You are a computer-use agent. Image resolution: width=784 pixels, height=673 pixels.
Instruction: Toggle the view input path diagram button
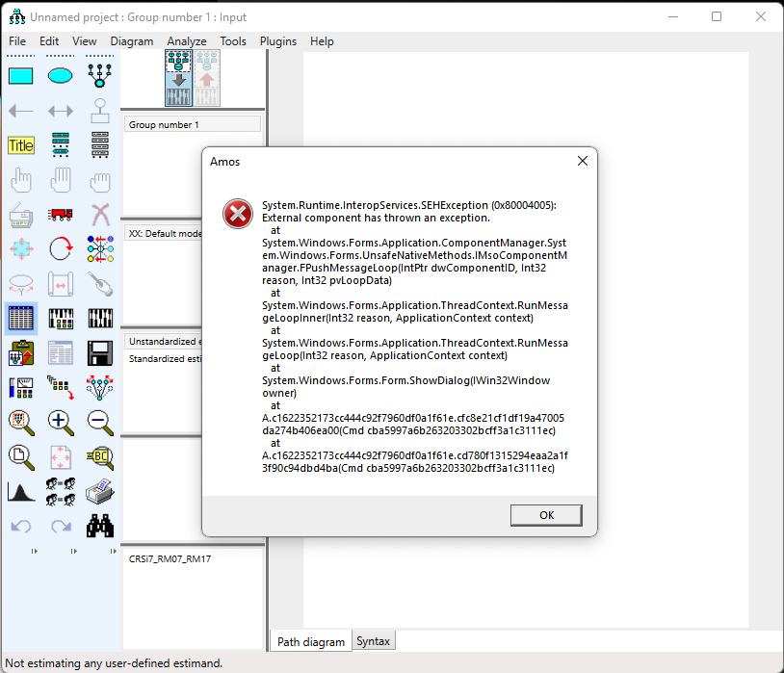click(178, 78)
